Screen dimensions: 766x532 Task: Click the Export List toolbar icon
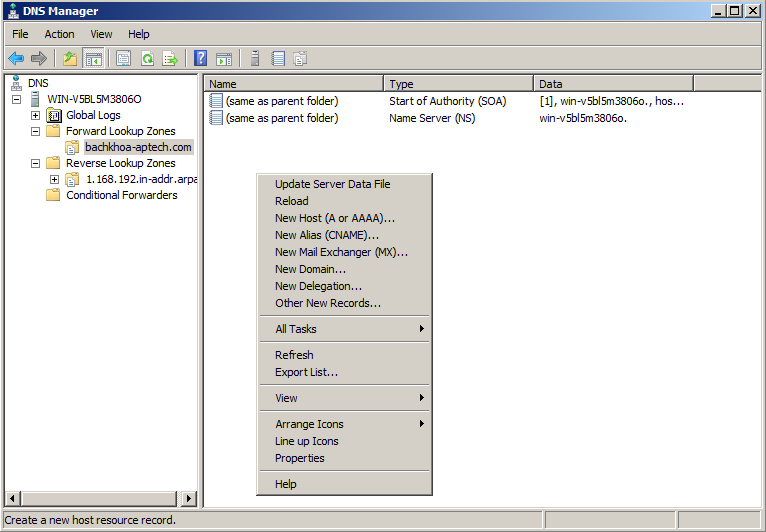[x=170, y=59]
